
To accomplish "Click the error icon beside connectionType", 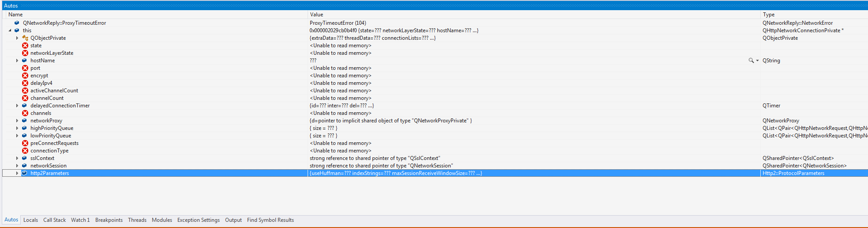I will 25,151.
